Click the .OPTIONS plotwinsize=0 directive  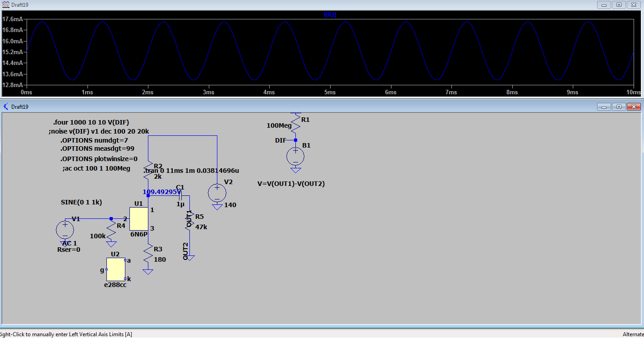[99, 159]
